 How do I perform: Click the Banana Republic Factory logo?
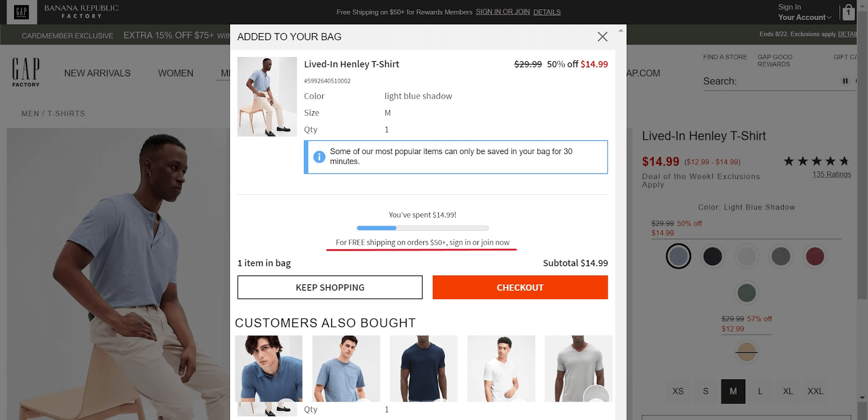coord(81,11)
